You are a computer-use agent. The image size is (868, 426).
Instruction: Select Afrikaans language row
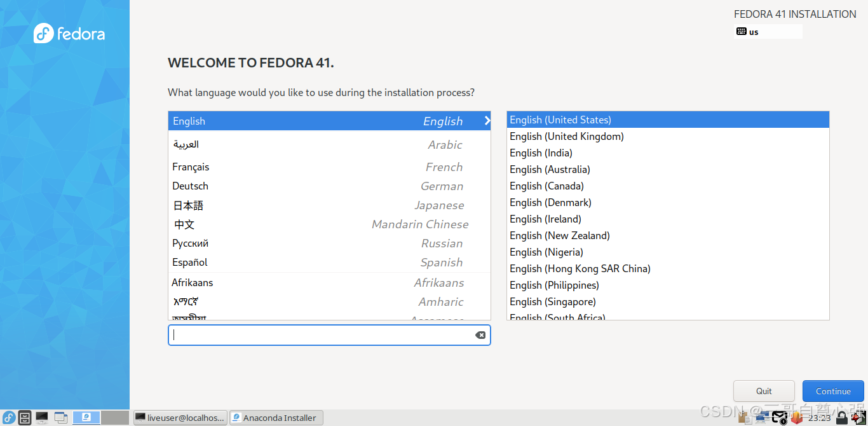click(x=329, y=282)
